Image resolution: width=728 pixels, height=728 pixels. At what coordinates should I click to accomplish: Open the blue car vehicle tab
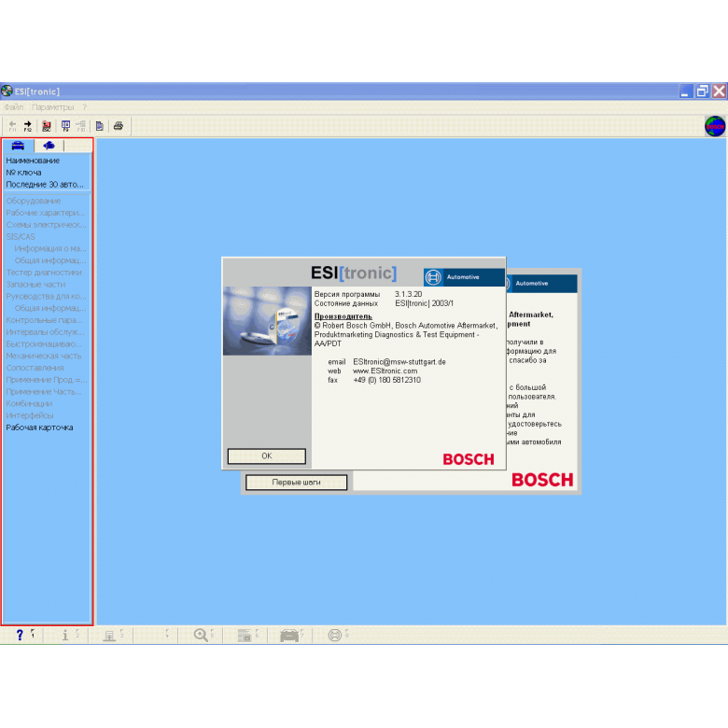(x=18, y=146)
